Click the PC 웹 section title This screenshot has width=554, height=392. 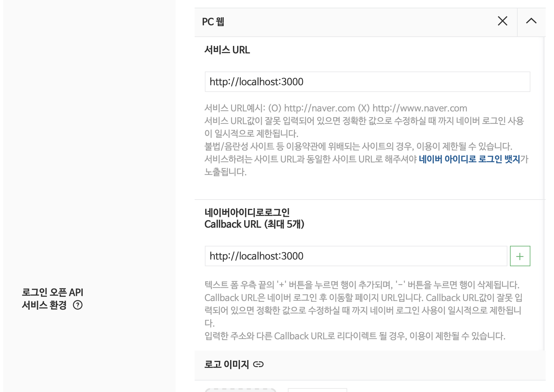point(213,22)
